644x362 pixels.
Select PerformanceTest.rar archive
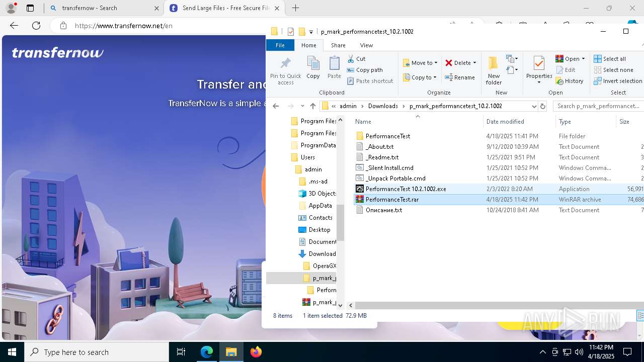click(392, 200)
